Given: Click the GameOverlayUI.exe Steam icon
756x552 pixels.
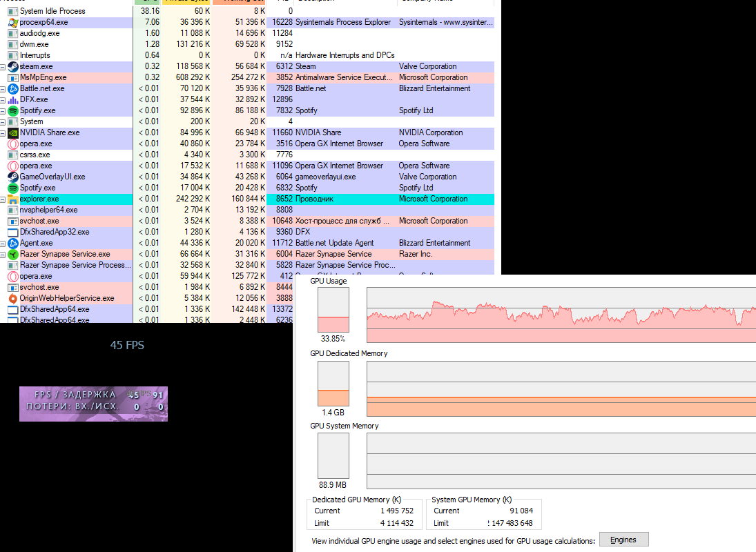Looking at the screenshot, I should [13, 177].
